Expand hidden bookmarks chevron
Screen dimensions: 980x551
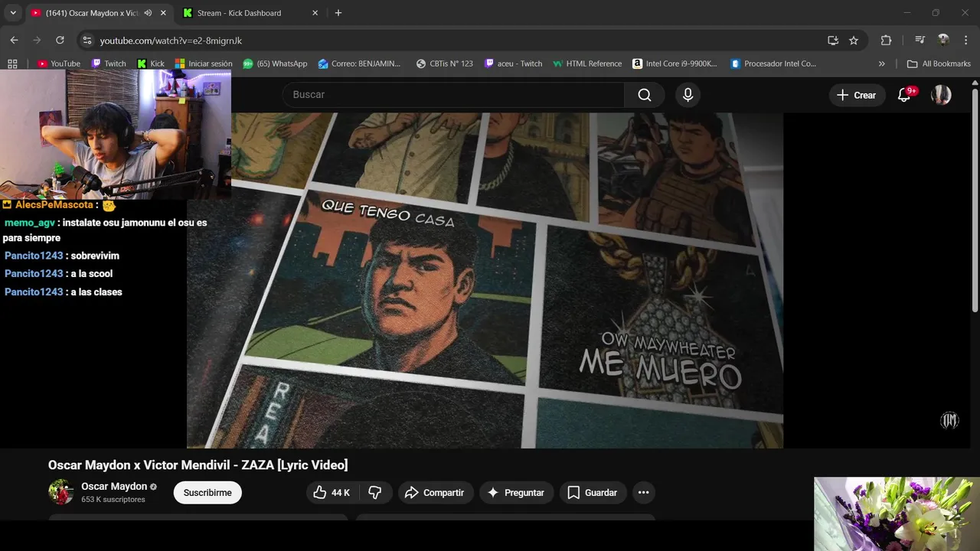point(881,64)
